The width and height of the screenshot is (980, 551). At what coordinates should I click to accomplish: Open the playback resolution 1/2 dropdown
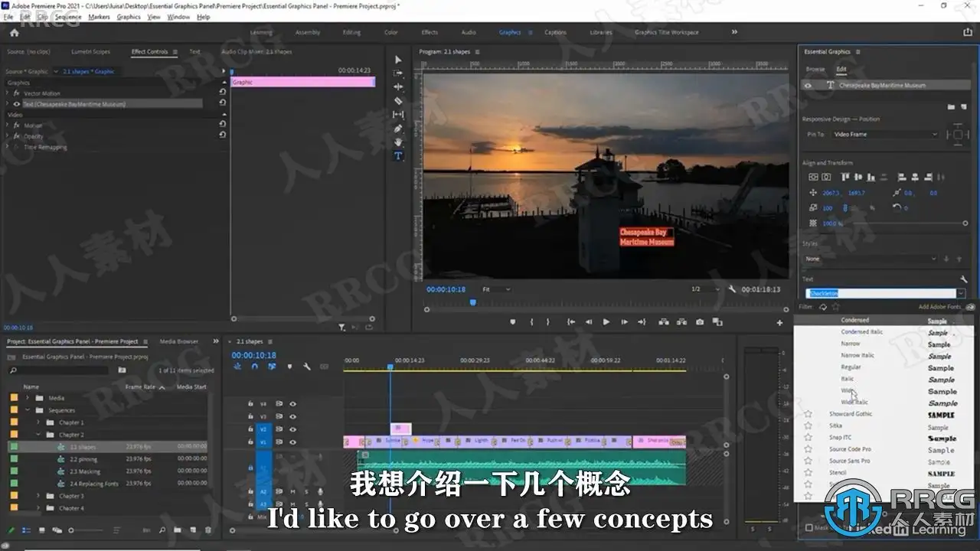705,289
